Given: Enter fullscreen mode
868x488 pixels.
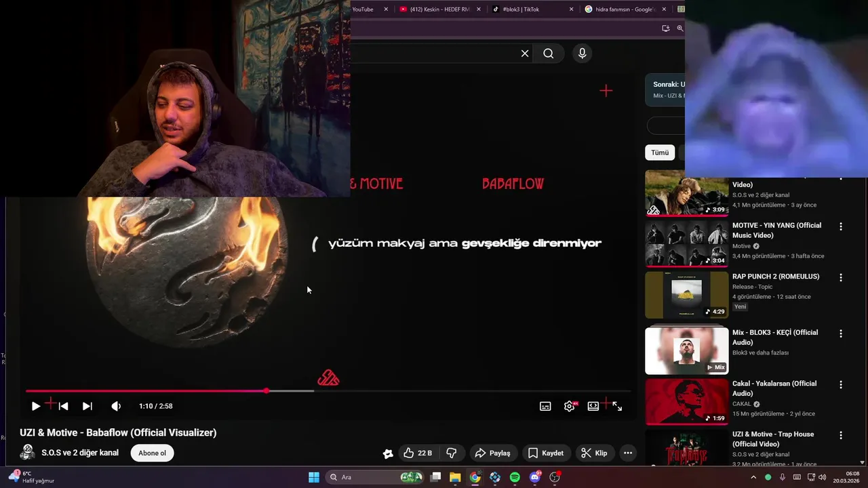Looking at the screenshot, I should pos(617,406).
